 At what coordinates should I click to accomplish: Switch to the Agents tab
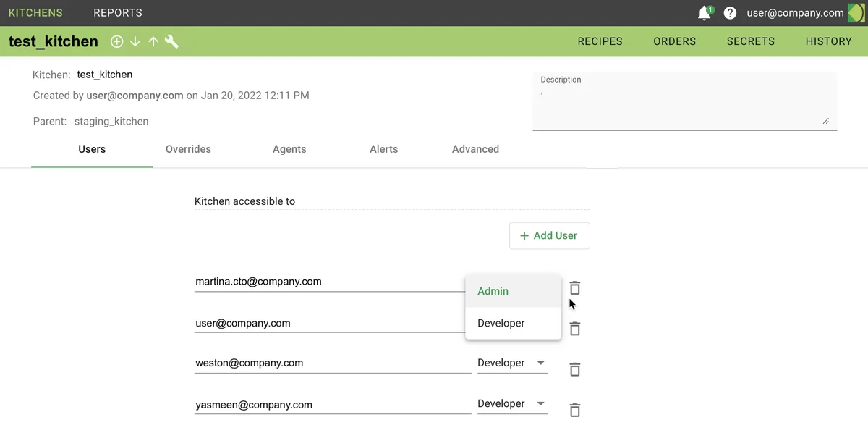pos(289,149)
